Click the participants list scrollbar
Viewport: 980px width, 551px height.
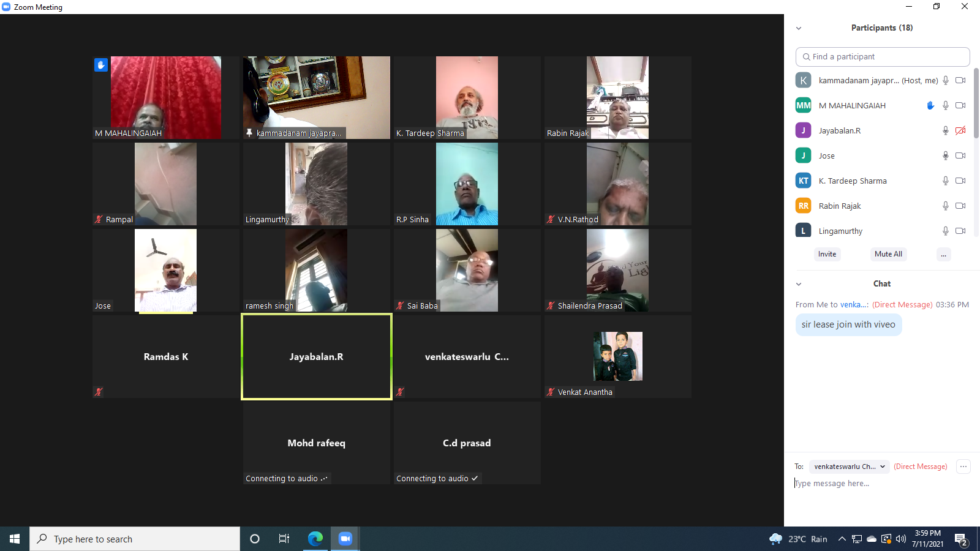[976, 104]
